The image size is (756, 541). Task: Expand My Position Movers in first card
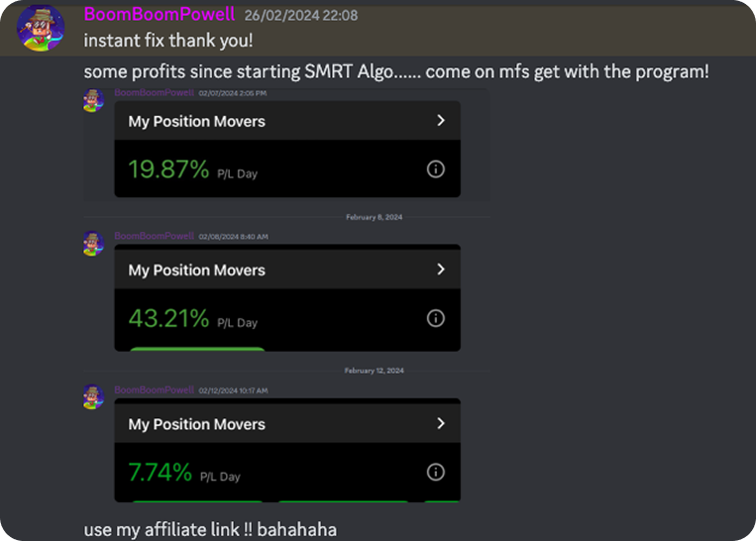pos(441,121)
